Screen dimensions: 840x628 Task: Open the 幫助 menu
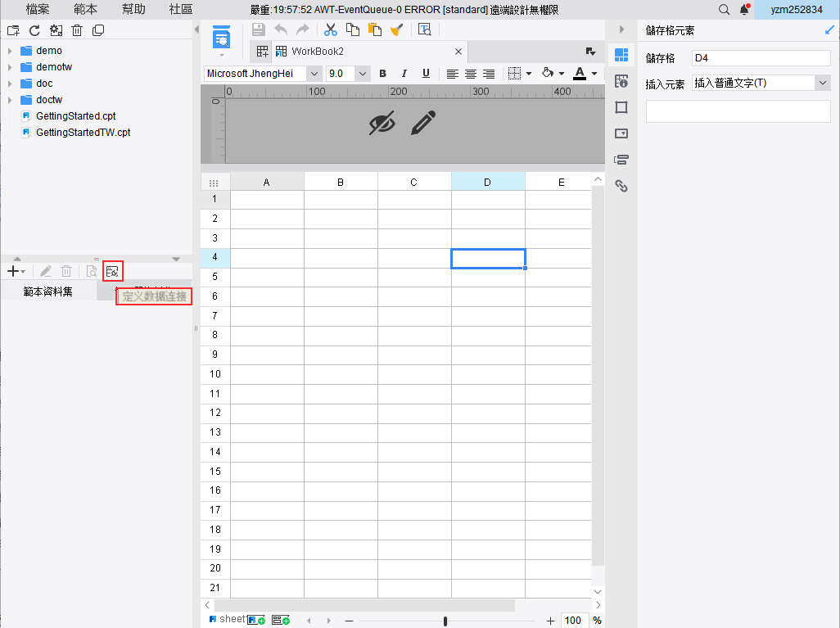133,9
